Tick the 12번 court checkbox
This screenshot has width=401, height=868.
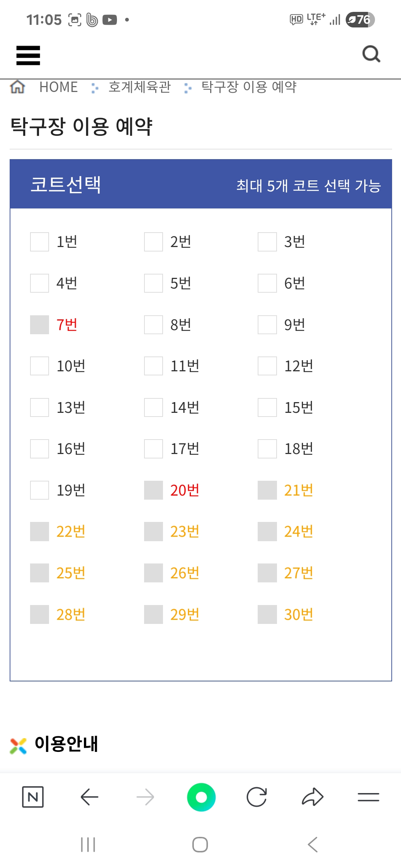[x=267, y=366]
